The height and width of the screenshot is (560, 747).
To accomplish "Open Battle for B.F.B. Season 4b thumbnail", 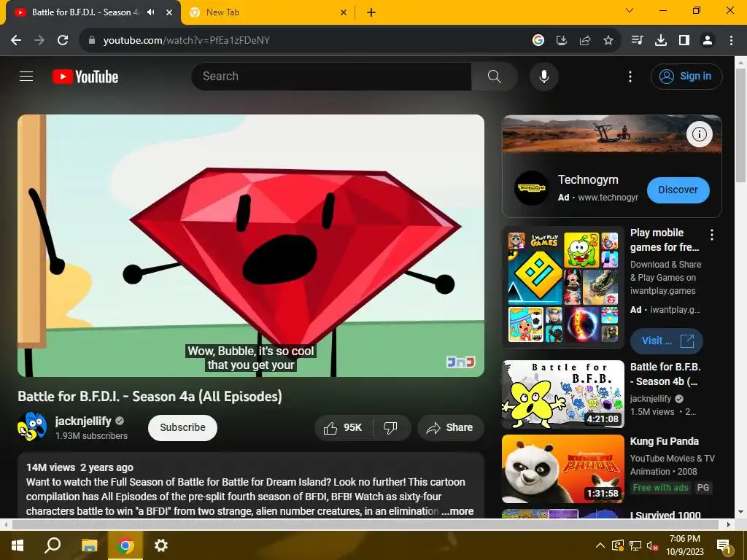I will coord(563,394).
